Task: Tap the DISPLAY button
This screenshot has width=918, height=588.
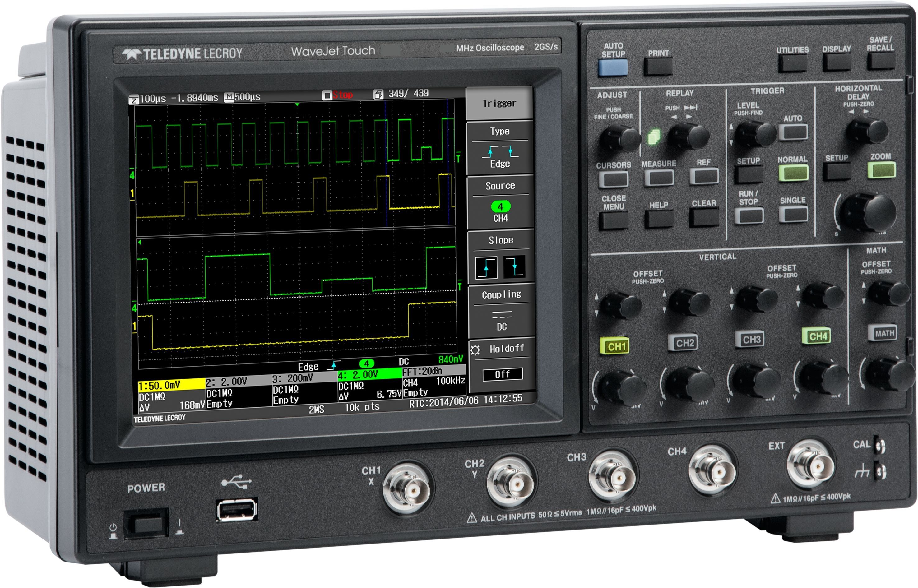Action: pyautogui.click(x=837, y=62)
